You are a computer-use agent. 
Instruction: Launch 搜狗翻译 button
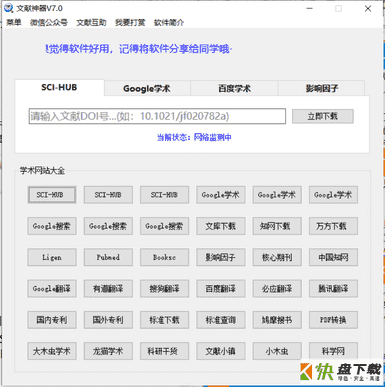coord(164,289)
